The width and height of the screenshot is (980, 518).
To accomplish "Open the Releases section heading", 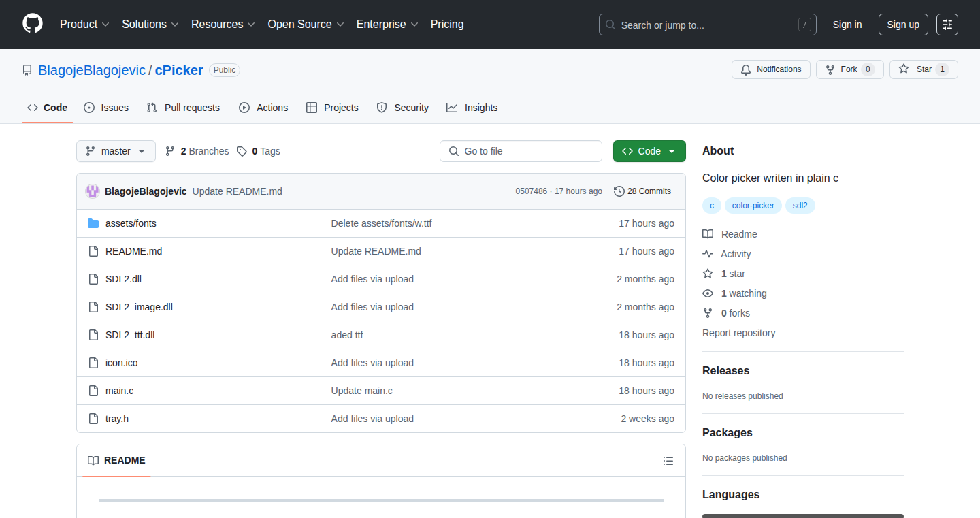I will coord(725,371).
